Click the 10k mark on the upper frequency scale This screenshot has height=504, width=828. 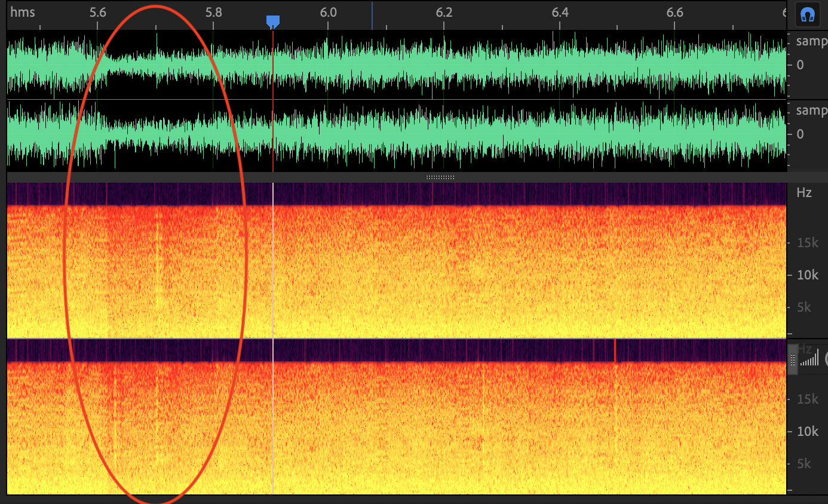[807, 275]
